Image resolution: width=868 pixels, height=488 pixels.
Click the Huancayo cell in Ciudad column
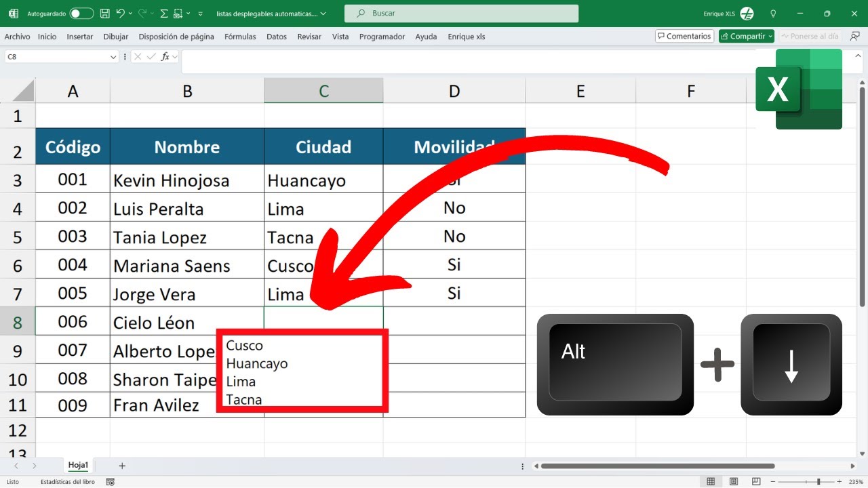point(323,180)
